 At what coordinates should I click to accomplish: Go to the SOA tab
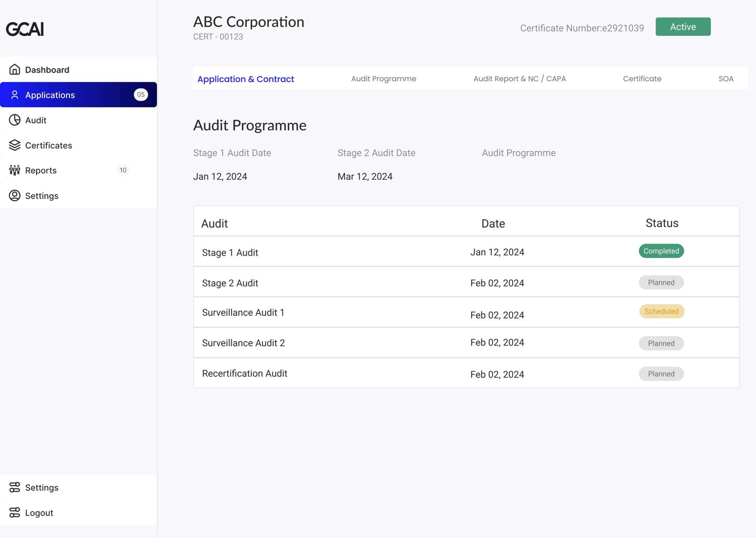726,79
